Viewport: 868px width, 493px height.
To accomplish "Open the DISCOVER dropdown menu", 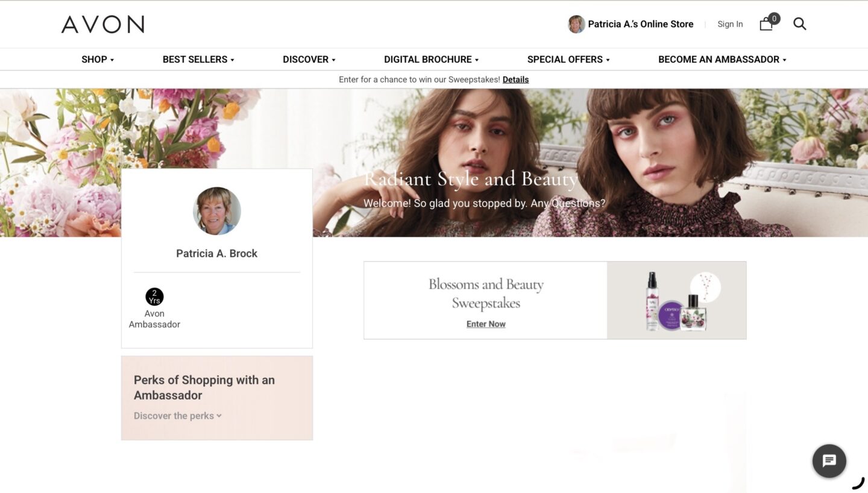I will coord(309,59).
